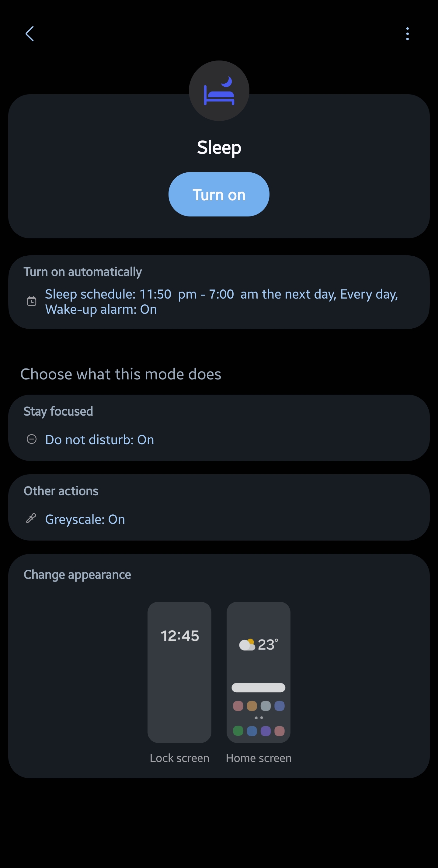
Task: Select the Home screen preview thumbnail
Action: [x=258, y=672]
